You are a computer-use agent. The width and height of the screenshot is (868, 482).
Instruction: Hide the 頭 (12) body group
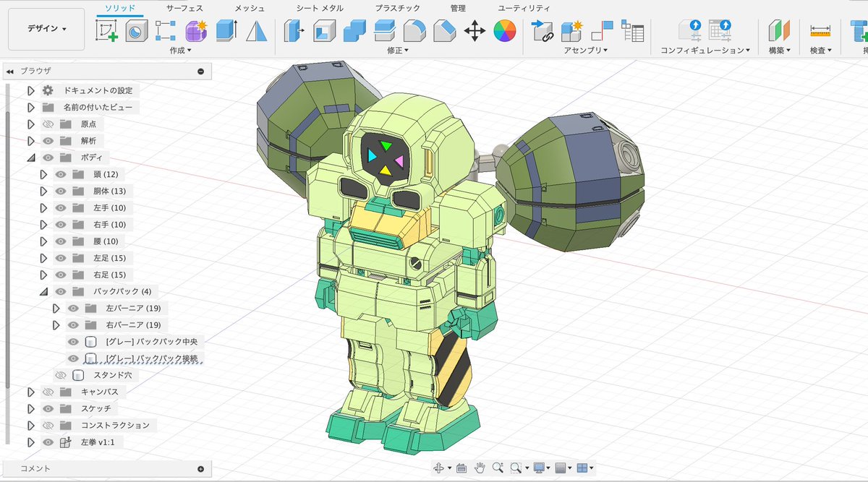pos(61,174)
